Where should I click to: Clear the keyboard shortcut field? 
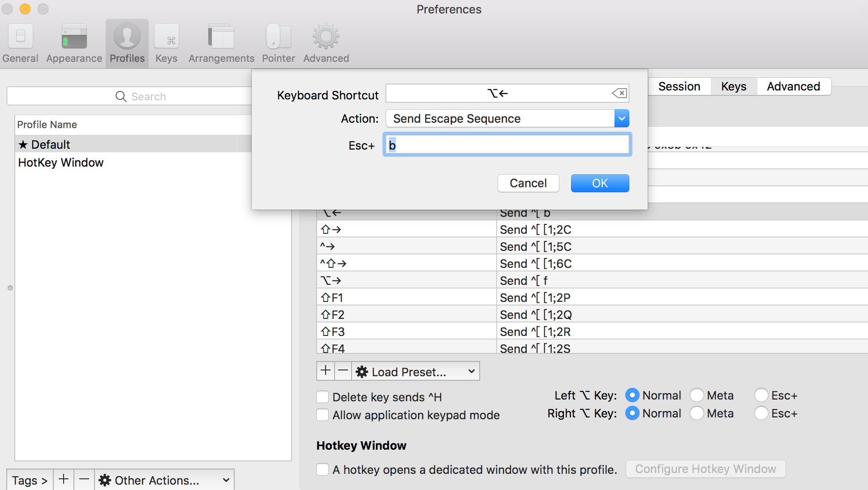(x=619, y=93)
